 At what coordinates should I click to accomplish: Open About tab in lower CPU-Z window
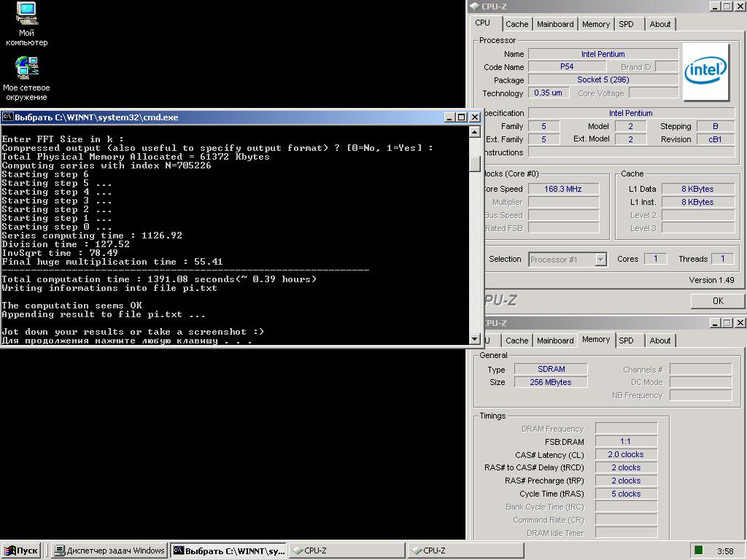[x=659, y=341]
